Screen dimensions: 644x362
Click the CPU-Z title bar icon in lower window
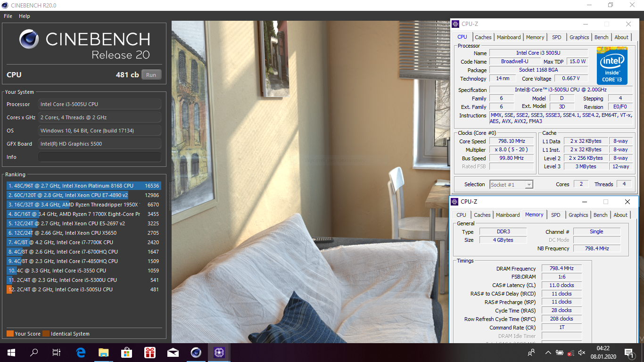coord(454,202)
